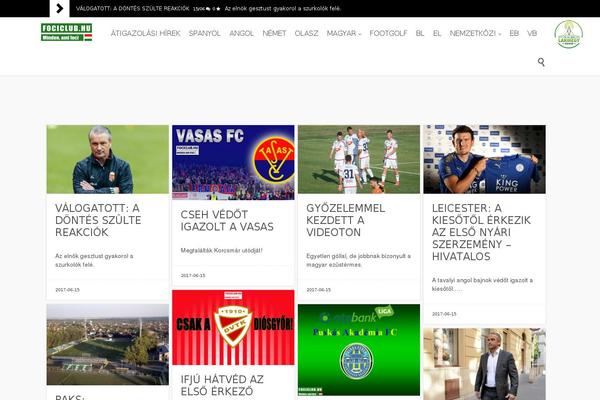This screenshot has height=400, width=600.
Task: Click the date under the Videoton article
Action: pyautogui.click(x=318, y=290)
